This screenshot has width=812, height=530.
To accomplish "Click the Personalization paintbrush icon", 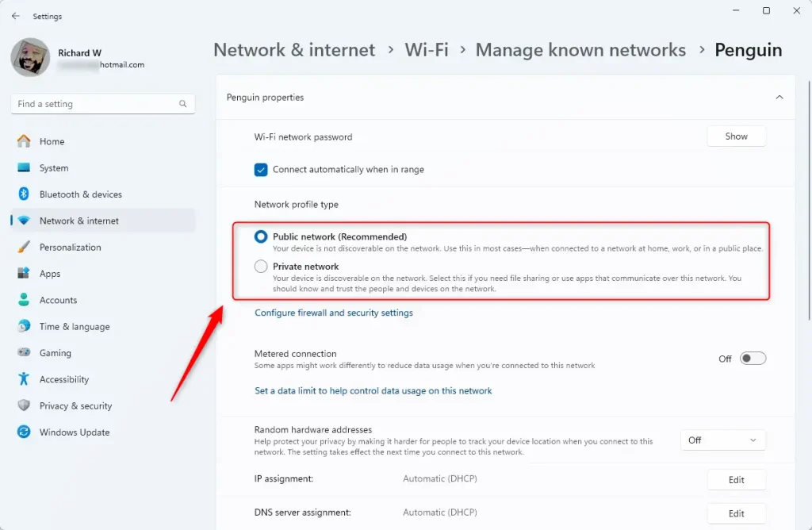I will (24, 247).
